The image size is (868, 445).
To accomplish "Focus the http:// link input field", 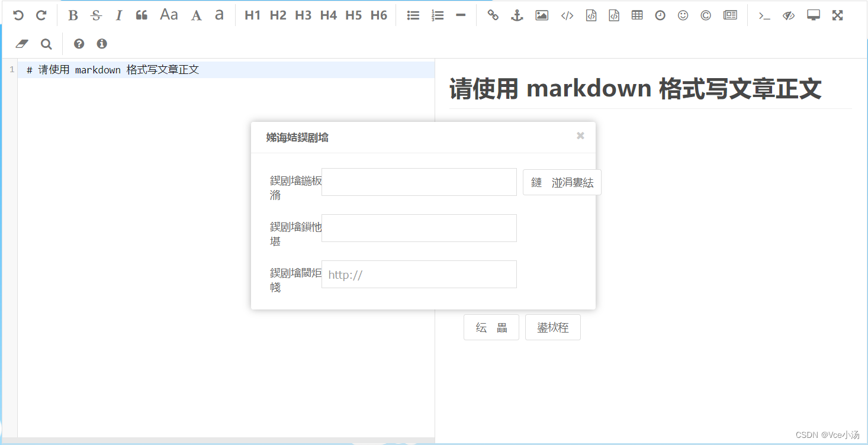I will point(419,274).
